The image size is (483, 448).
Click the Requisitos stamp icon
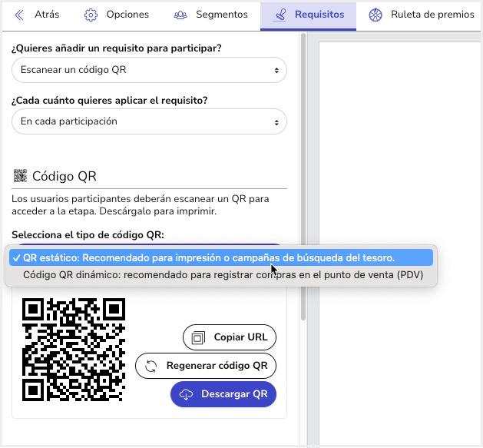(280, 15)
